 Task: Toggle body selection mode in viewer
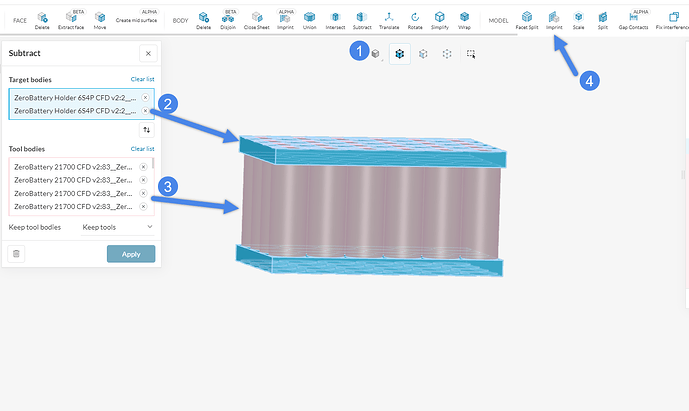[399, 55]
